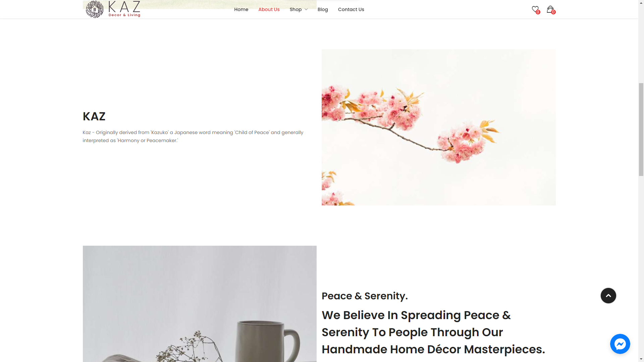The width and height of the screenshot is (644, 362).
Task: Open the Shop menu
Action: point(296,9)
